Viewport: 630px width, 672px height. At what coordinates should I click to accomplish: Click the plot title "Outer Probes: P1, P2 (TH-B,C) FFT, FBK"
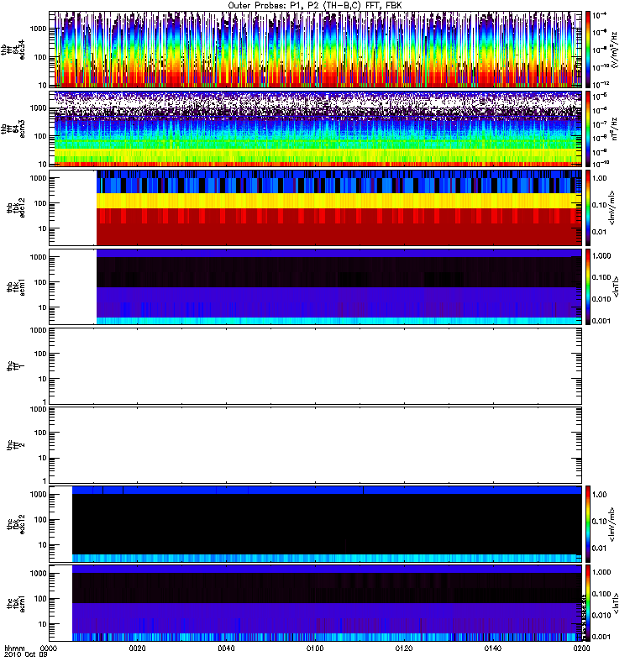tap(315, 6)
